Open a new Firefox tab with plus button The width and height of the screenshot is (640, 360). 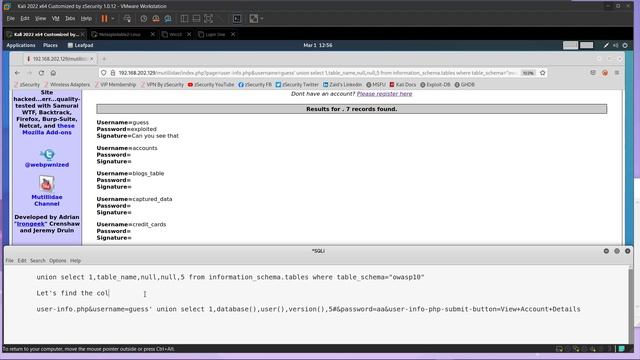104,59
